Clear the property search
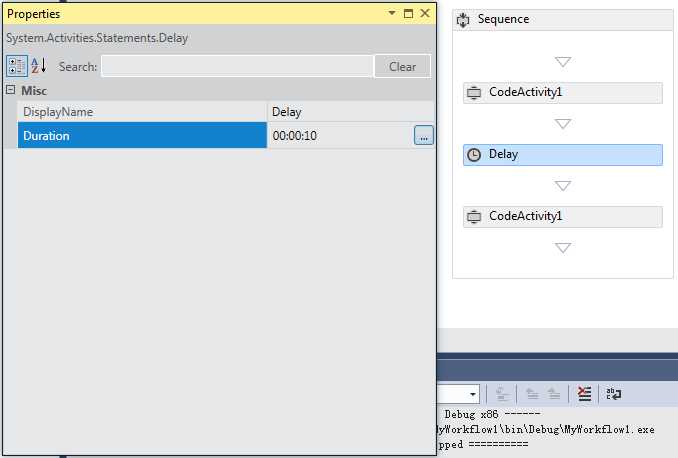Image resolution: width=678 pixels, height=458 pixels. (x=402, y=66)
